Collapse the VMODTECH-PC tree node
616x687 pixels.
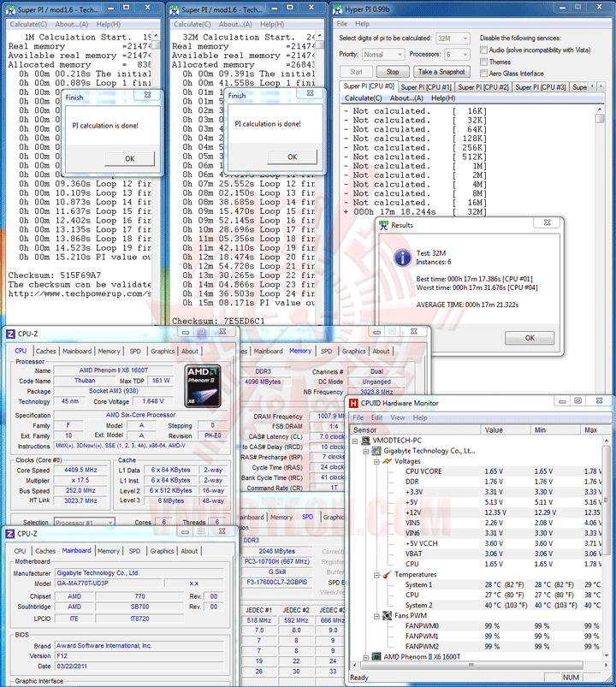click(355, 441)
